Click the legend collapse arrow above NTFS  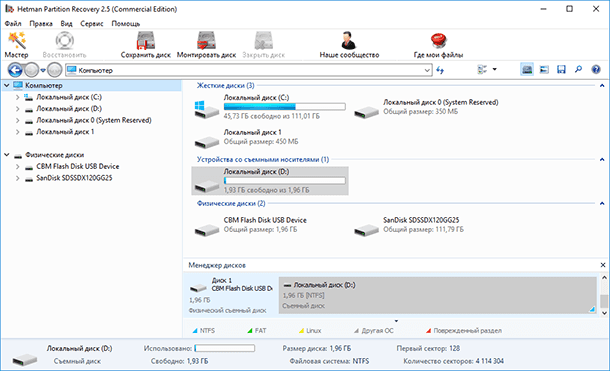396,321
